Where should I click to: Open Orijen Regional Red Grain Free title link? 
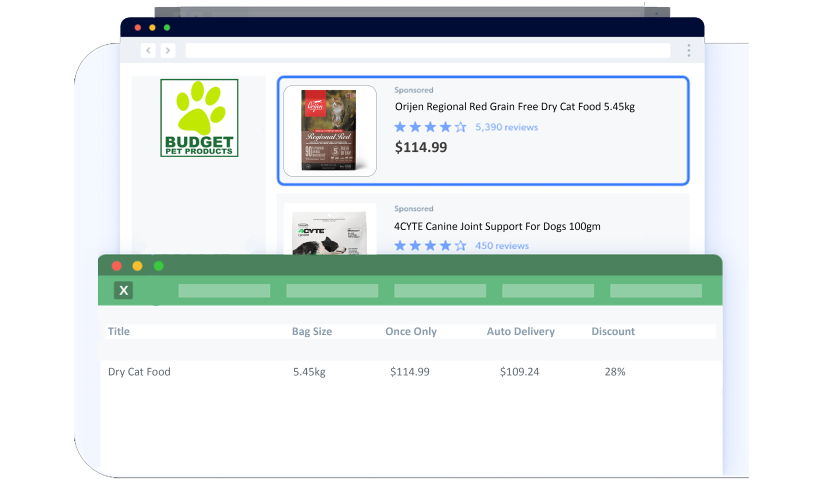click(x=514, y=106)
